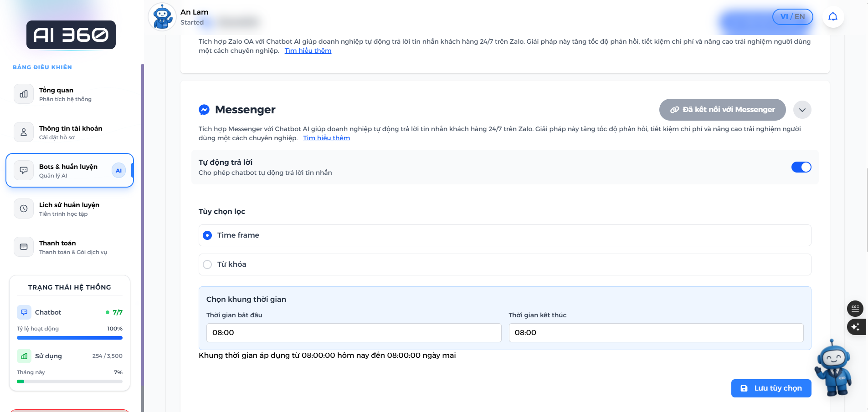Select the Time frame radio option
Screen dimensions: 868x412
(207, 235)
